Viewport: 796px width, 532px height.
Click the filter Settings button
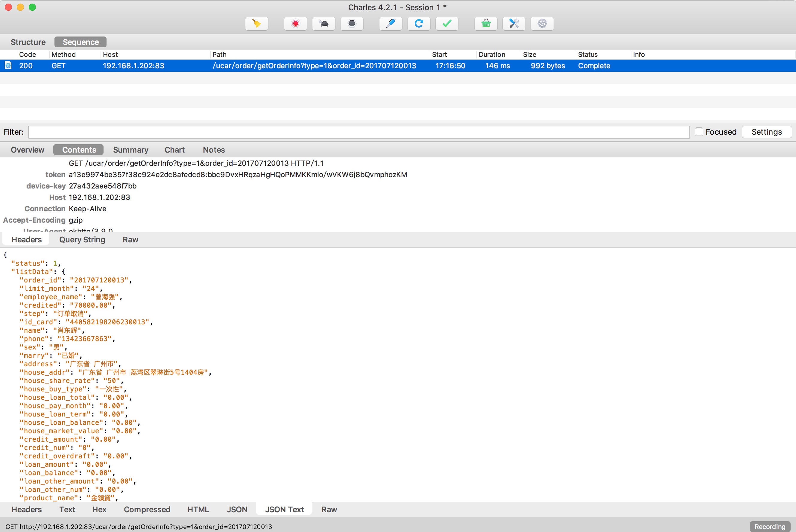767,132
